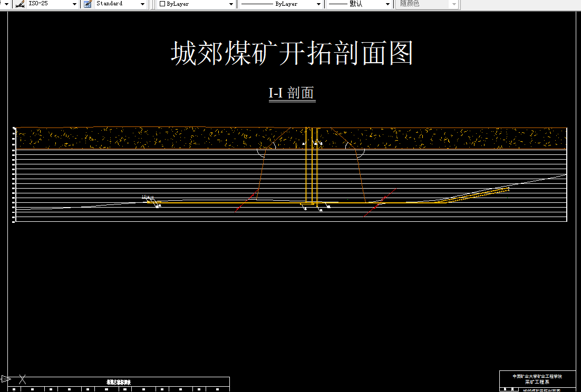Click the title 城郊煤矿开拓剖面图

(292, 53)
